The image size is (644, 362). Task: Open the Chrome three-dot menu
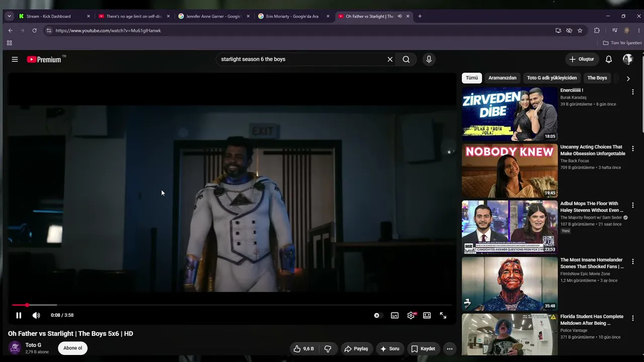coord(639,31)
